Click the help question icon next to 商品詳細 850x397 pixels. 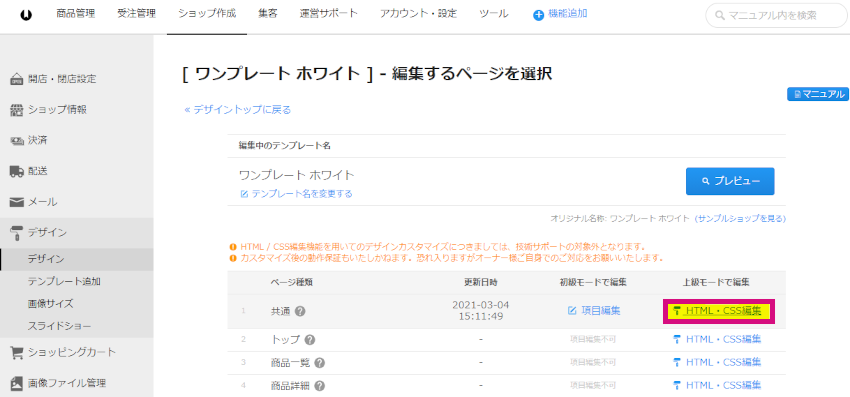(x=319, y=386)
